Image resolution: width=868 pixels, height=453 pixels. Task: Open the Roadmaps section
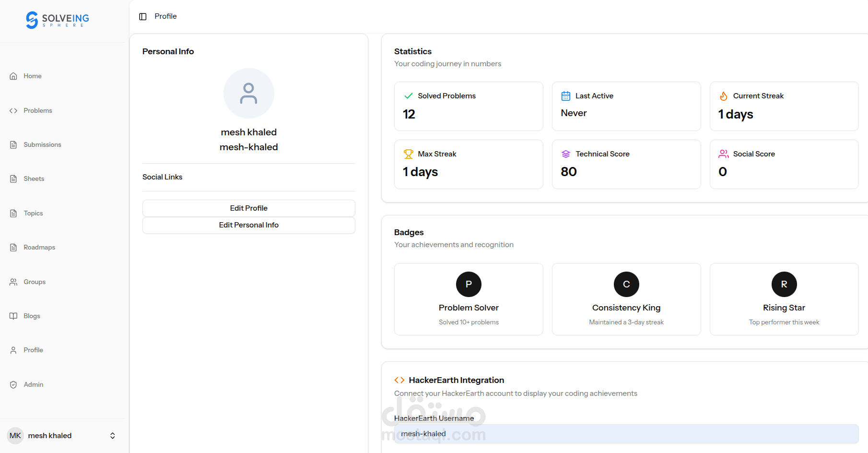click(39, 247)
